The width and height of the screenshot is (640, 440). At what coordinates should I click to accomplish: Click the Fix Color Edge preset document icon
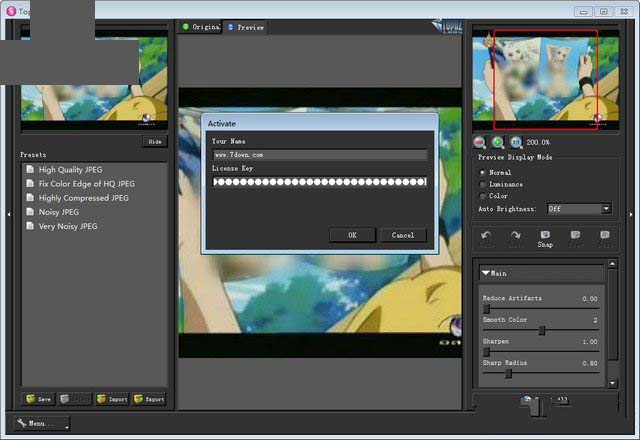[x=30, y=183]
